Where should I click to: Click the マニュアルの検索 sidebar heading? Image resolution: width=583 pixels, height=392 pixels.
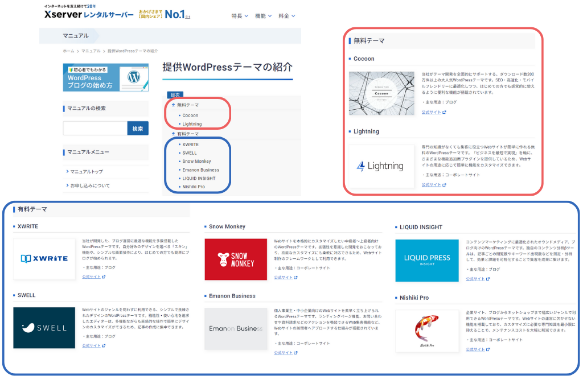click(x=87, y=108)
